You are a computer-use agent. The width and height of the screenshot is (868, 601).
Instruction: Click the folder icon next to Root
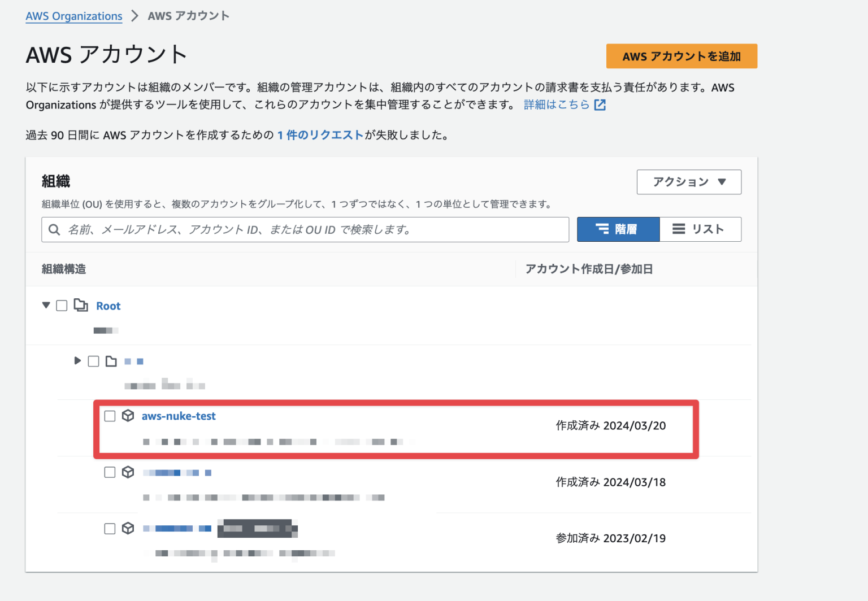[x=81, y=305]
